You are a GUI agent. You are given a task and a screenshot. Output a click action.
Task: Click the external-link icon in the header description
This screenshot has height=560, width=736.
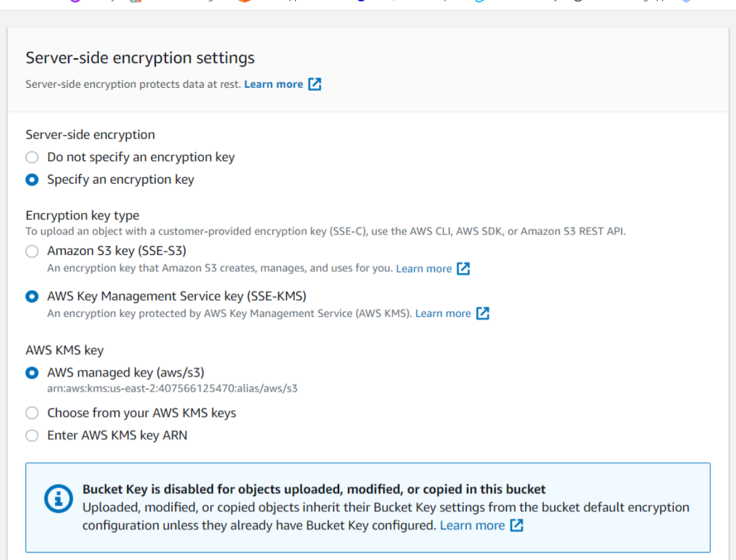click(315, 84)
